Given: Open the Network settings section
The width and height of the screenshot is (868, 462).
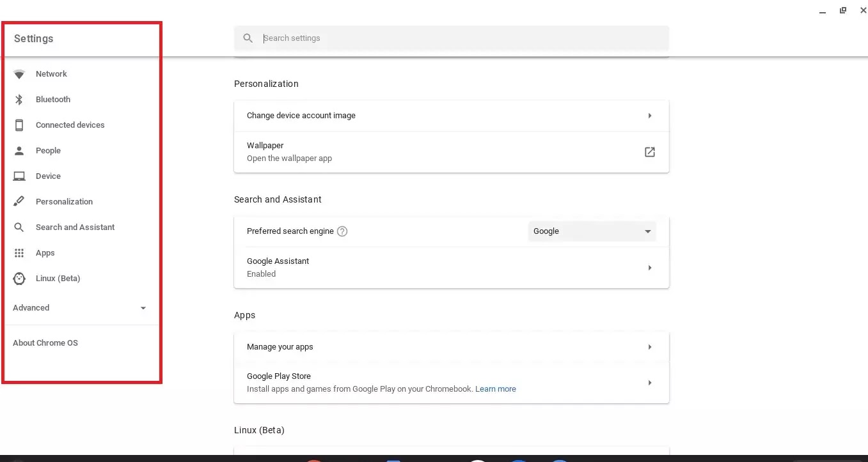Looking at the screenshot, I should pos(51,74).
